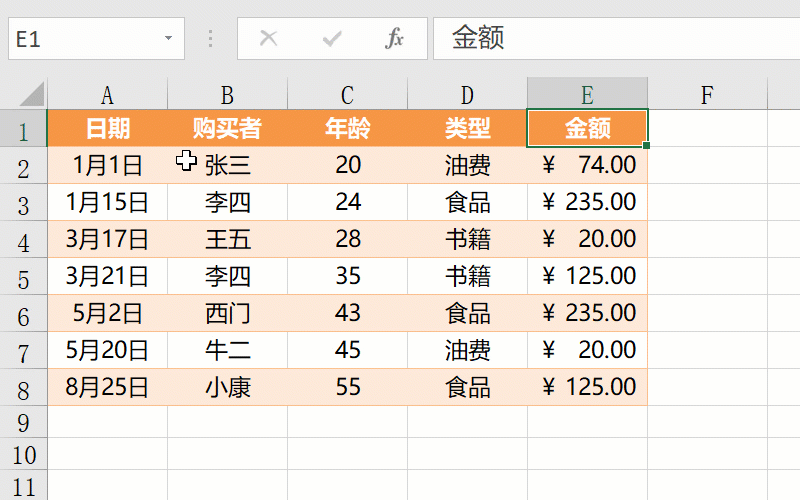Click the 年龄 header cell
Screen dimensions: 800x500
pos(347,128)
